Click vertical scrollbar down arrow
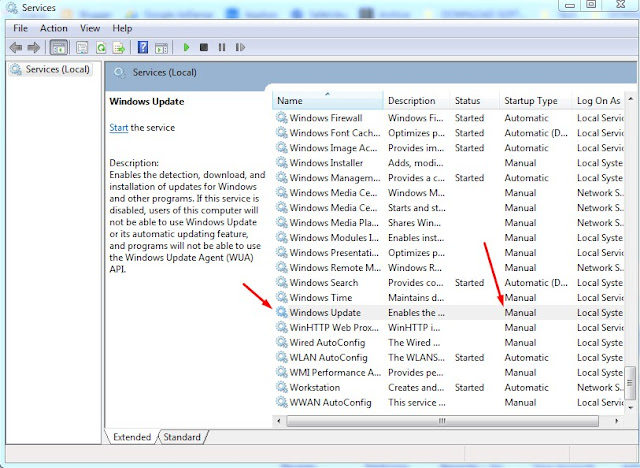 click(631, 407)
